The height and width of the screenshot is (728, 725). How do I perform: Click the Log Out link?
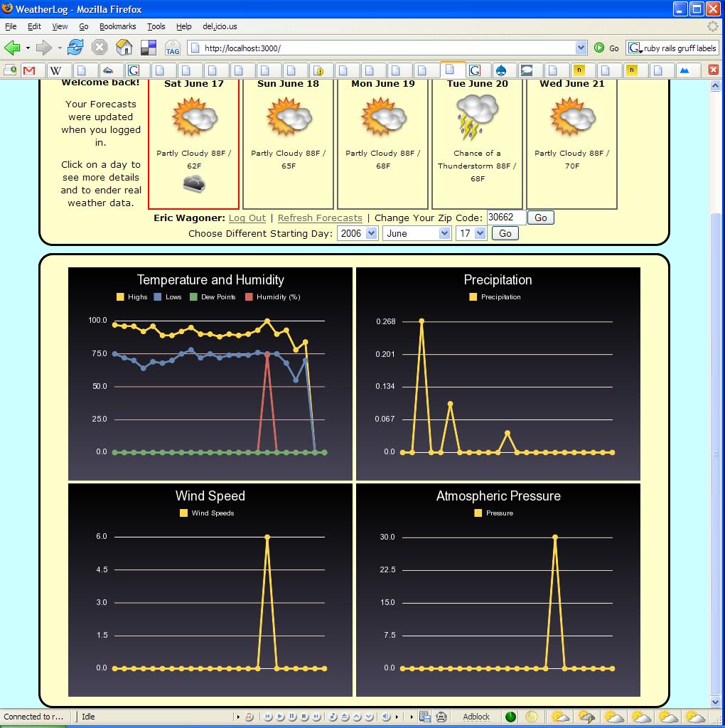[x=247, y=218]
